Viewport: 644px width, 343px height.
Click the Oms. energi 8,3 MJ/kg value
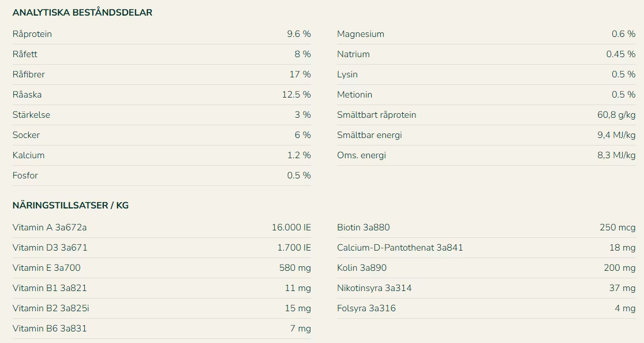click(616, 155)
